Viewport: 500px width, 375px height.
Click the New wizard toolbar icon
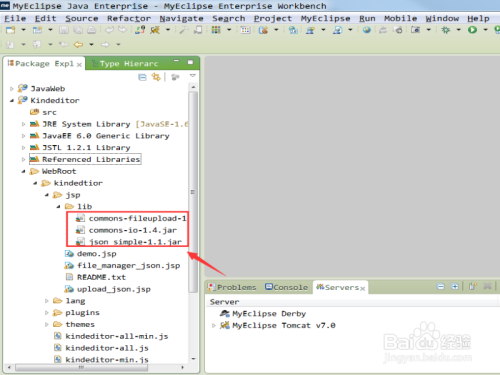point(11,30)
